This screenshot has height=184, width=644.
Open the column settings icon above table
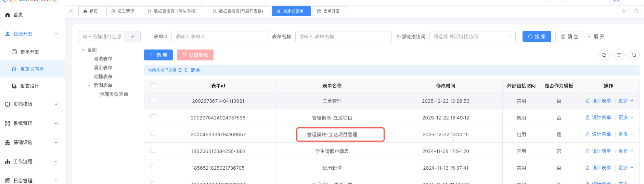click(619, 55)
